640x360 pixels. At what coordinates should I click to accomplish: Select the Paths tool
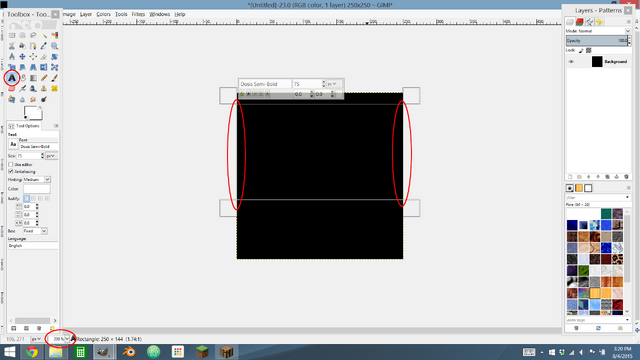point(33,46)
